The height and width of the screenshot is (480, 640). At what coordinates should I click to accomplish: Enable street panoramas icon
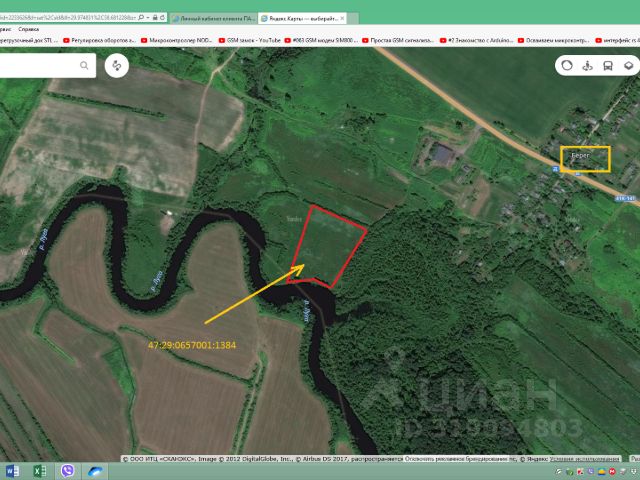[x=587, y=65]
